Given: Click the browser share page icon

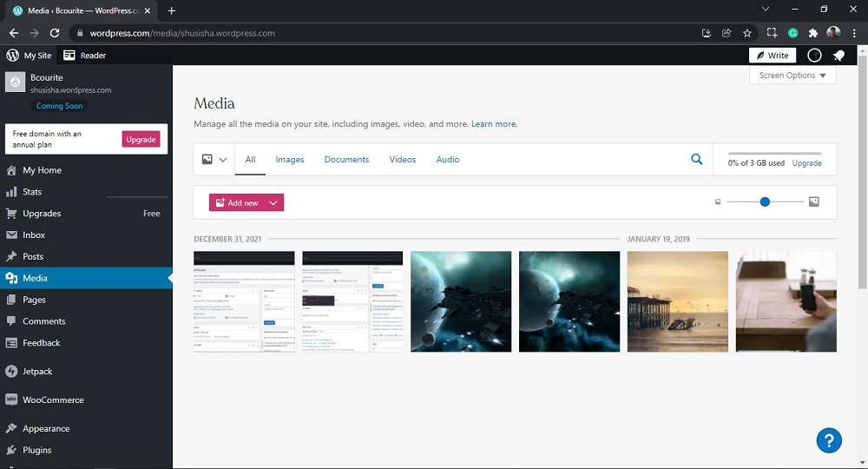Looking at the screenshot, I should click(x=727, y=33).
